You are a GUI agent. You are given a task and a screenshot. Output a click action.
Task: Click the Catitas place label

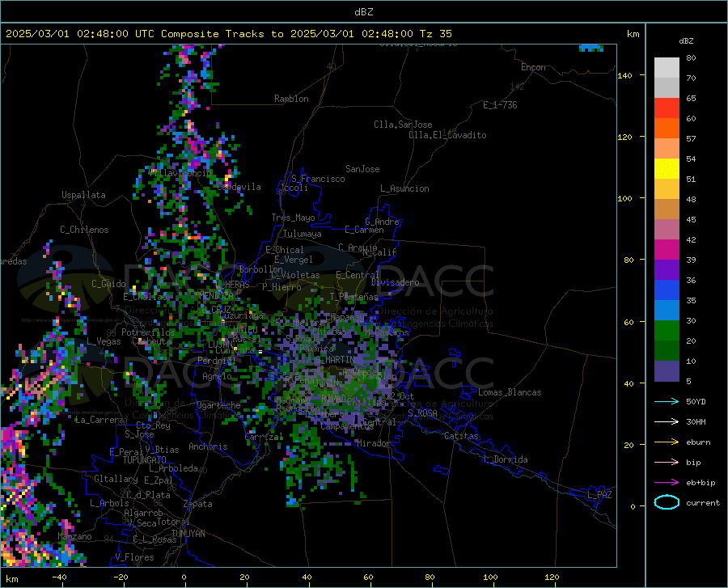(x=461, y=436)
